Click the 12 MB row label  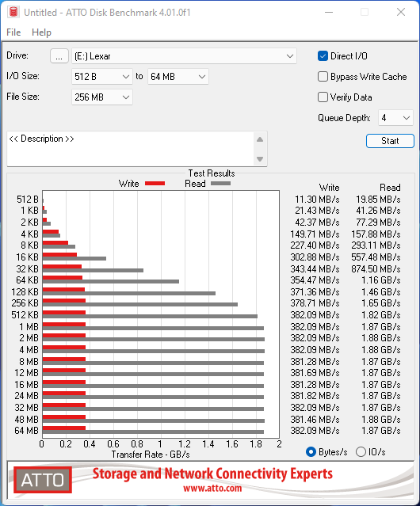(x=26, y=373)
